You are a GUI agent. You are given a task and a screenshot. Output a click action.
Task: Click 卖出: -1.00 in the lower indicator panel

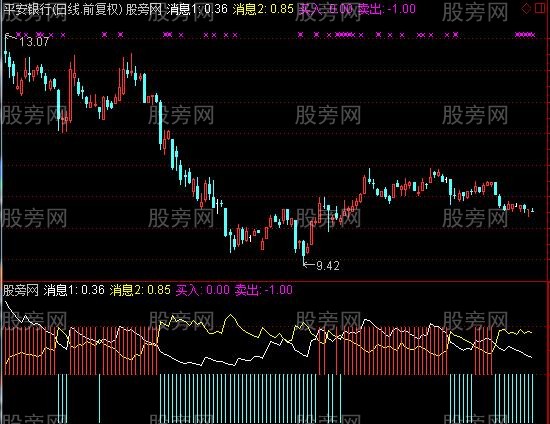pyautogui.click(x=263, y=290)
